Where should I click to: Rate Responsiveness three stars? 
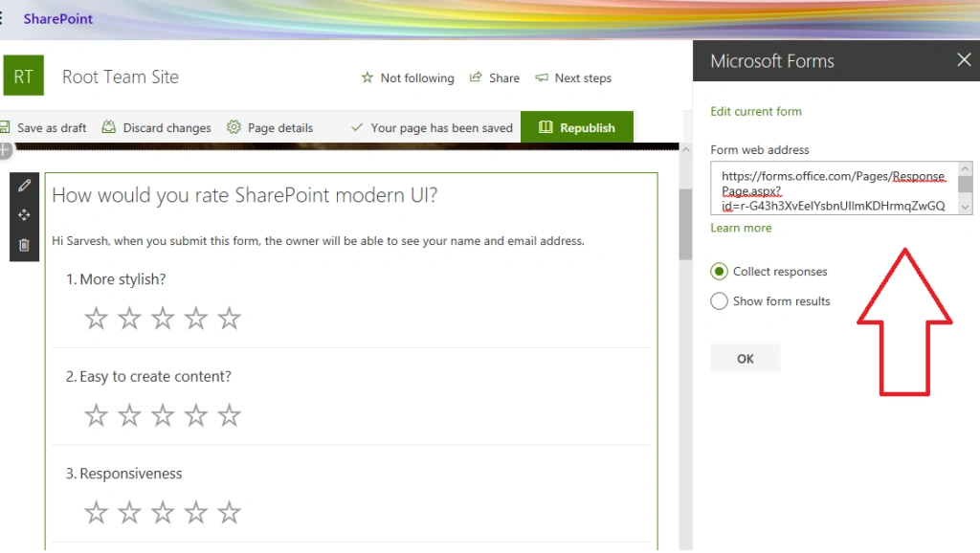pos(163,513)
